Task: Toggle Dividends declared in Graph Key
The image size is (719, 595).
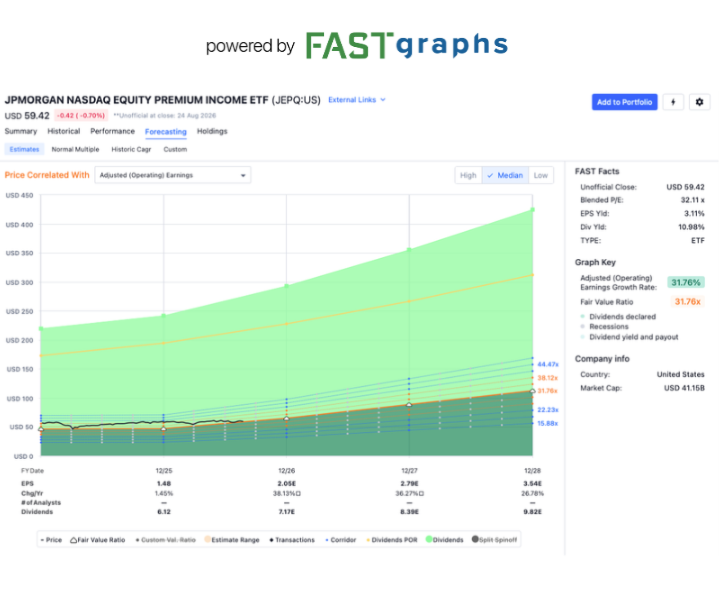Action: (618, 317)
